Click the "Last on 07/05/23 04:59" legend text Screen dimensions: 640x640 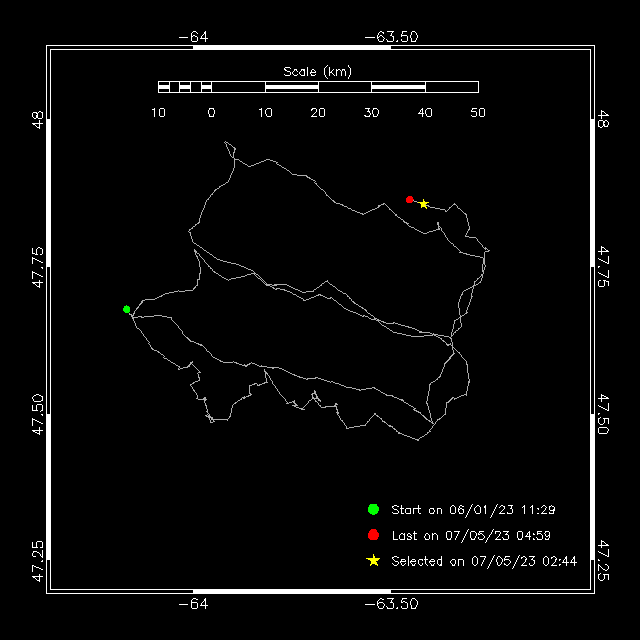pyautogui.click(x=471, y=536)
